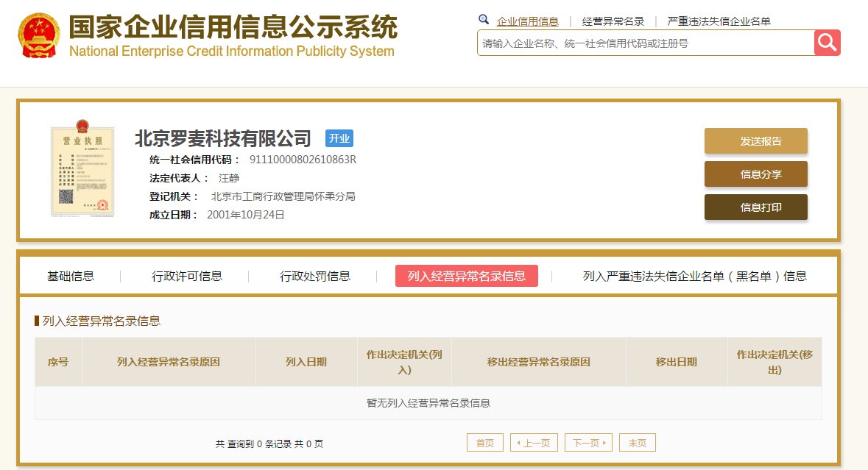Click the 发送报告 button
Screen dimensions: 868x470
(755, 140)
